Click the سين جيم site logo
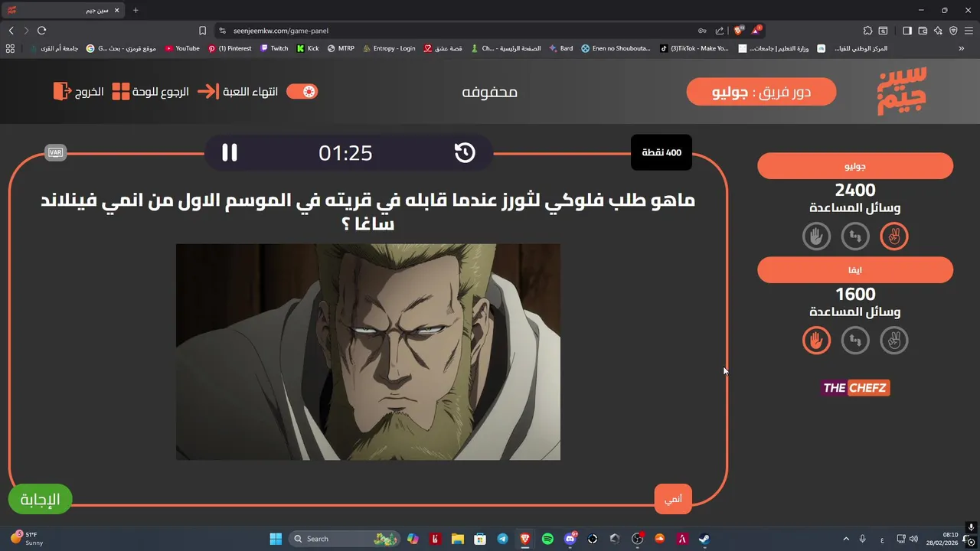 [902, 91]
